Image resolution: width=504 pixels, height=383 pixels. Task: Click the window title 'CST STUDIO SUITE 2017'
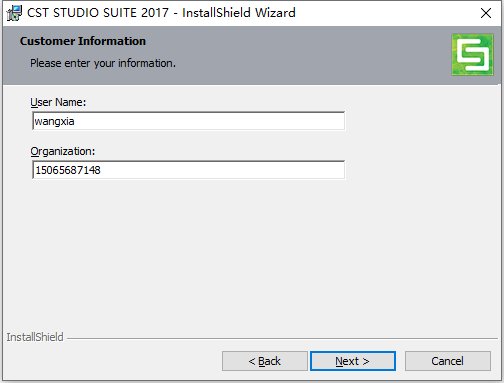pos(98,13)
